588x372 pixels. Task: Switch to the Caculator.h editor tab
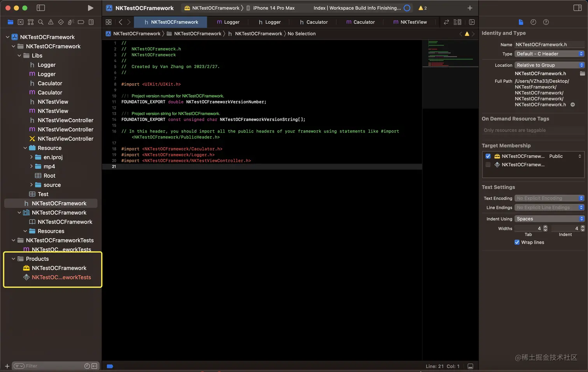click(x=313, y=22)
